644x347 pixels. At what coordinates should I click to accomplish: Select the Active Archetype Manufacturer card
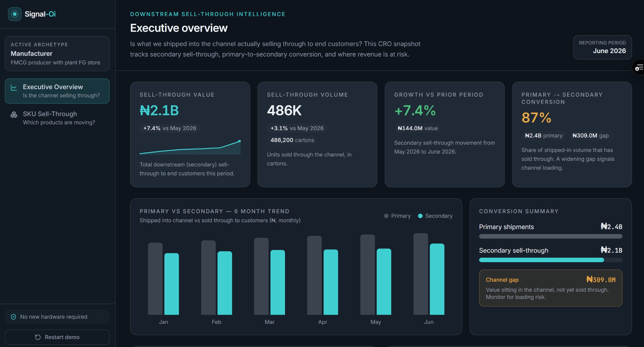tap(57, 54)
